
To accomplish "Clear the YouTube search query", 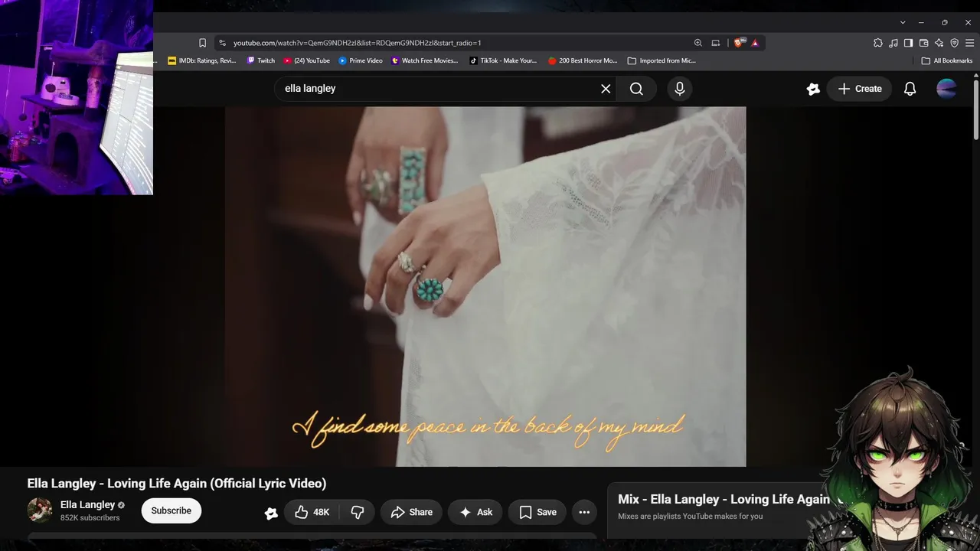I will 606,89.
